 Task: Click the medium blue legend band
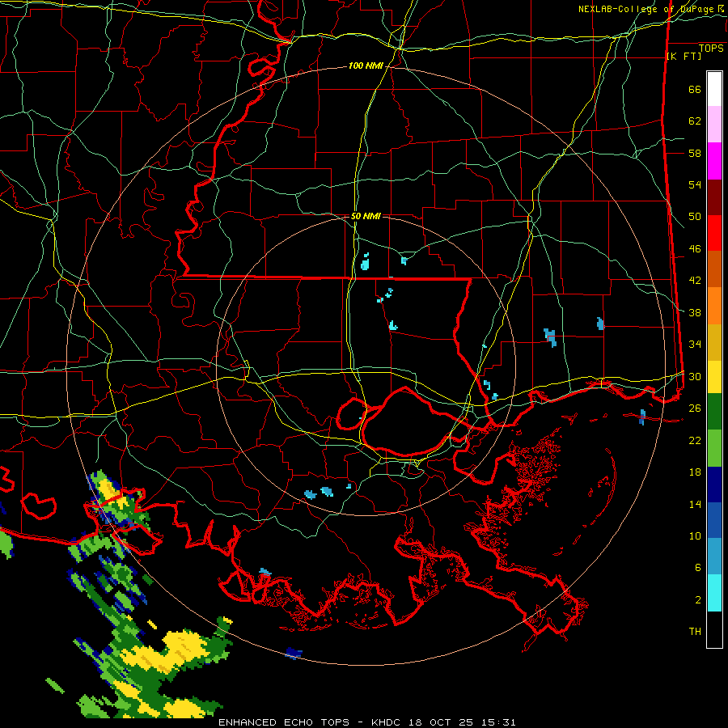tap(714, 520)
